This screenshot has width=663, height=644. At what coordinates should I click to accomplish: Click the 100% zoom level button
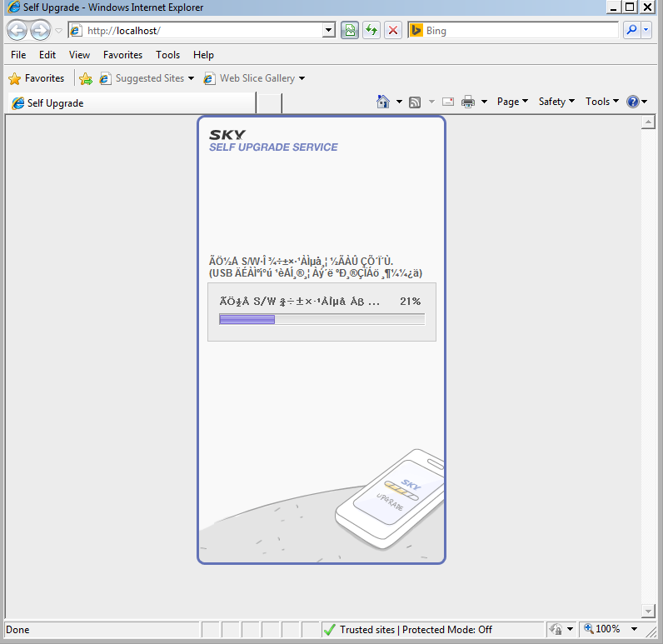[x=602, y=629]
